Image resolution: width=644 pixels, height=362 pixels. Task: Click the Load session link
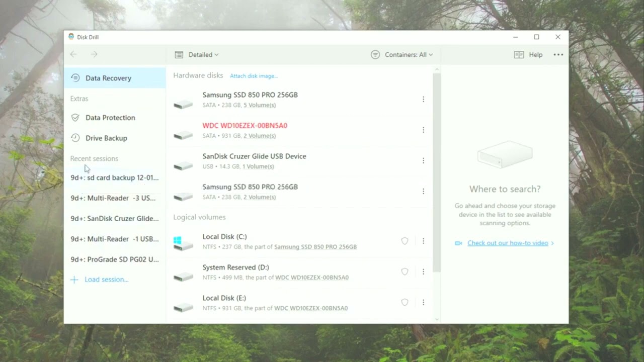(x=106, y=280)
